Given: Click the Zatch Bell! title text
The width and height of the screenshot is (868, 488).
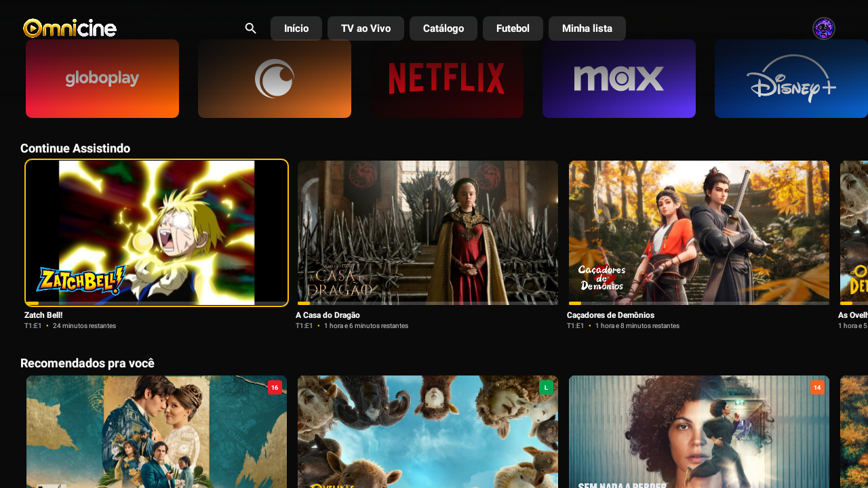Looking at the screenshot, I should [x=43, y=315].
